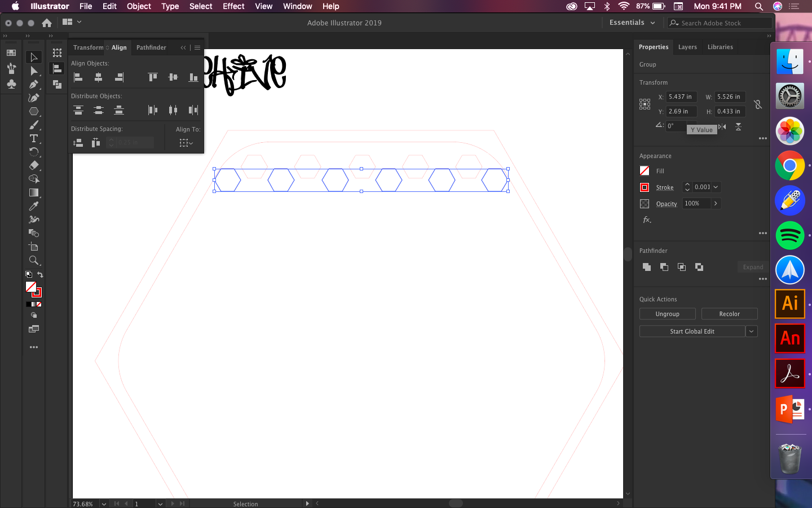Click Vertical Distribute Center

click(x=99, y=110)
